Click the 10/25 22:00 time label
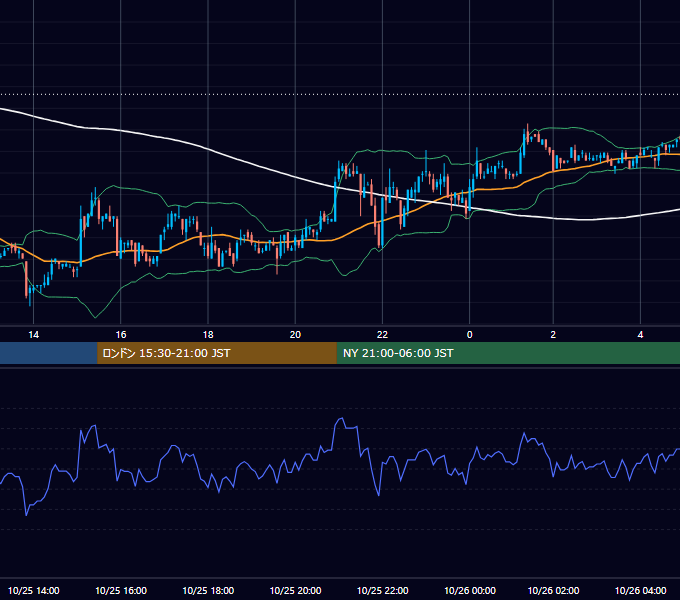 (x=382, y=590)
